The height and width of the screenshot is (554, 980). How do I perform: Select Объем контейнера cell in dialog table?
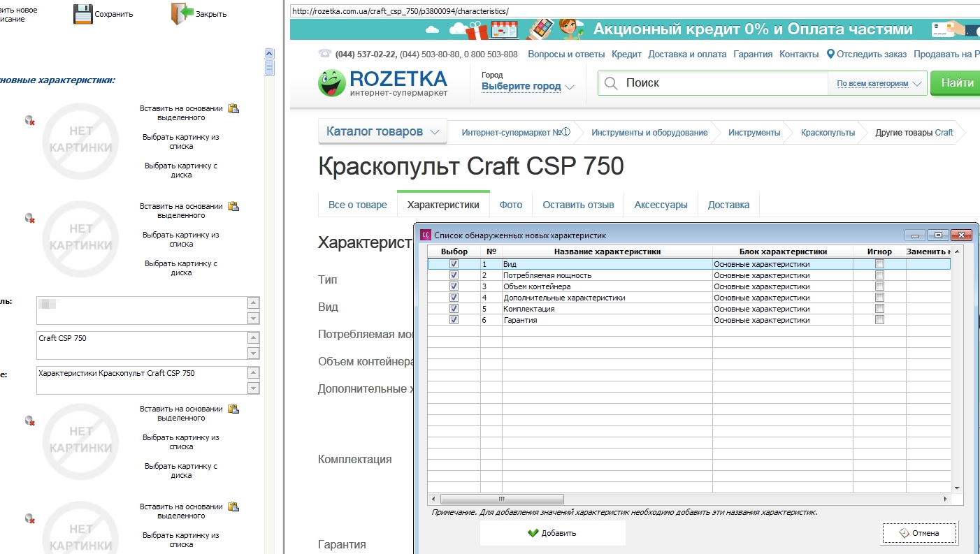[607, 286]
